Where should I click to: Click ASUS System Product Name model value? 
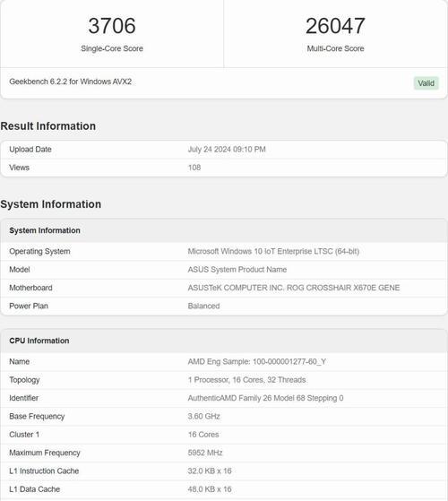pyautogui.click(x=237, y=270)
